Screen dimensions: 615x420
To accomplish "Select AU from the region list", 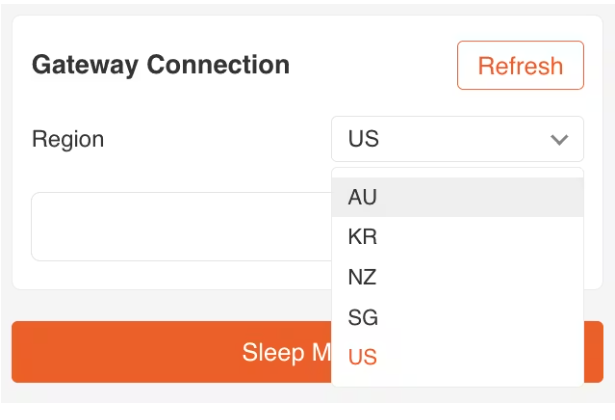I will 457,197.
